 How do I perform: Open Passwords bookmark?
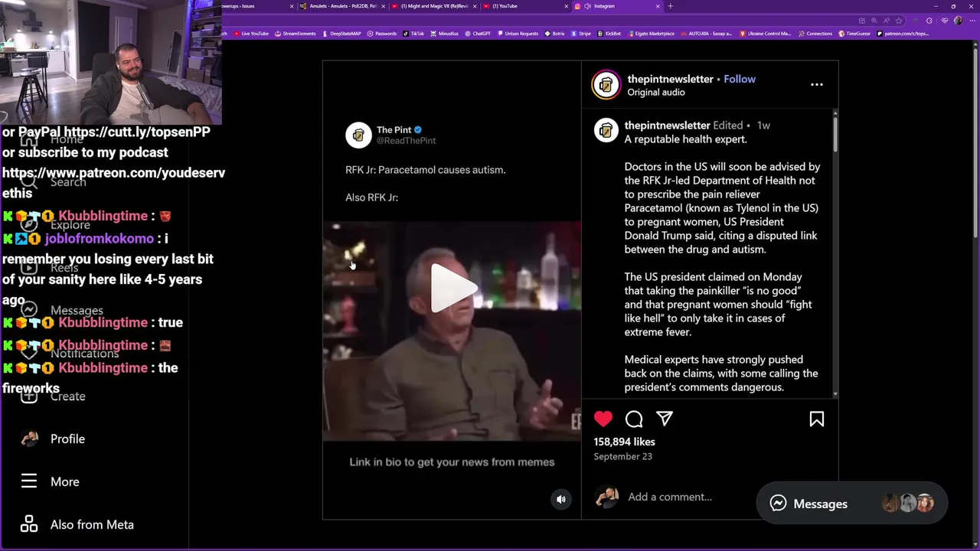[382, 34]
